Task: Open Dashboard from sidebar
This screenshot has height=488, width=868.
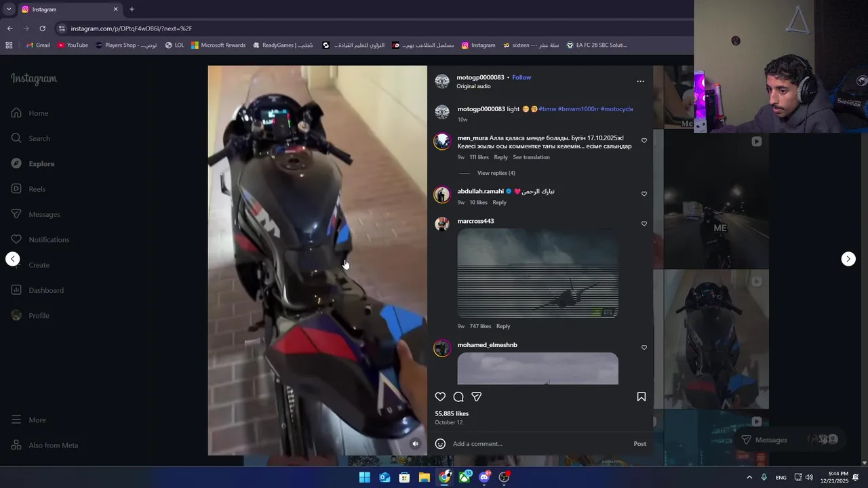Action: (37, 290)
